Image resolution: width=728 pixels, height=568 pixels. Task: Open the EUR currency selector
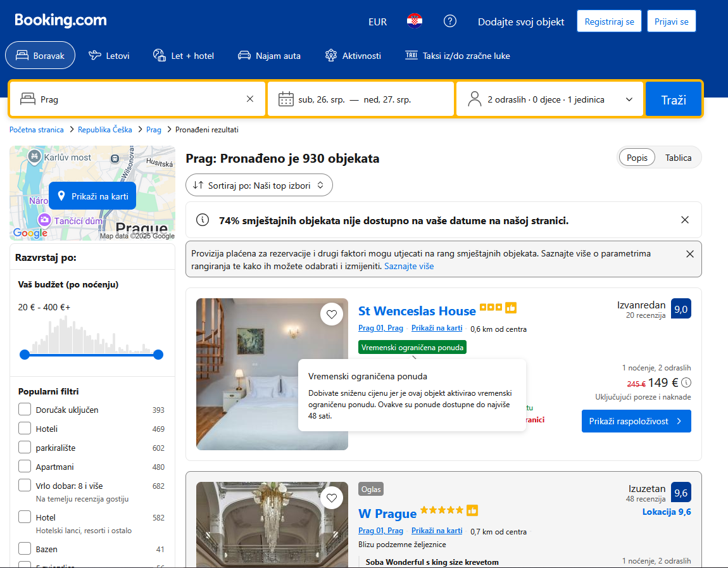coord(377,22)
